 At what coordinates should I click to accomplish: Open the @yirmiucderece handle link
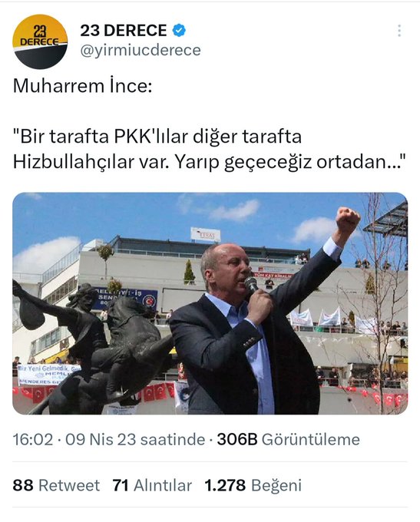click(x=141, y=50)
